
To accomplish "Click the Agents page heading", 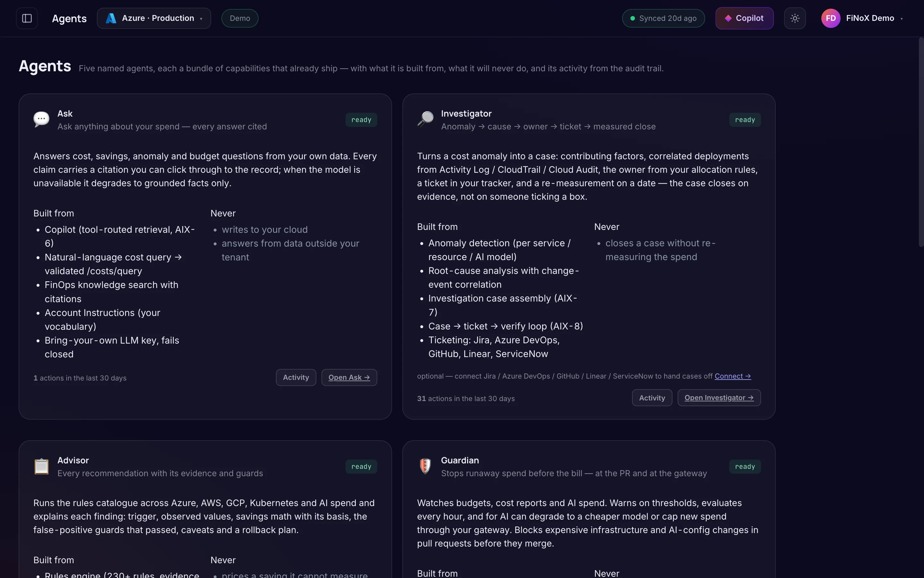I will coord(45,66).
